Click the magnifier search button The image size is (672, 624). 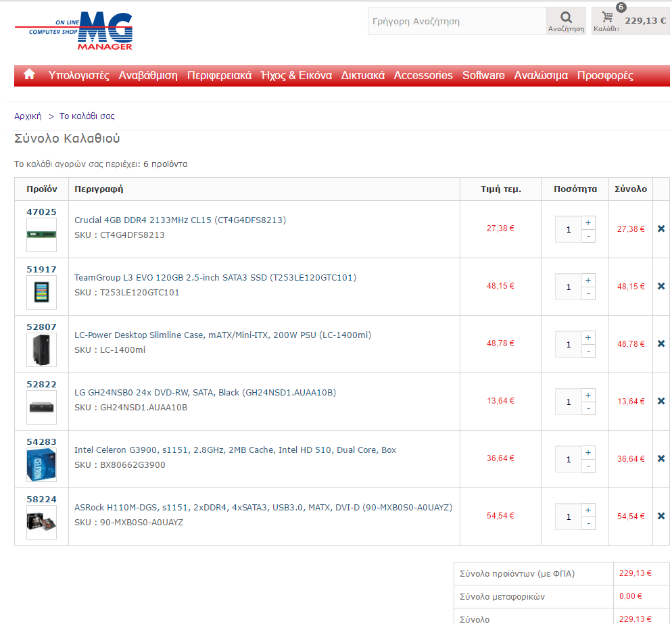pyautogui.click(x=566, y=21)
